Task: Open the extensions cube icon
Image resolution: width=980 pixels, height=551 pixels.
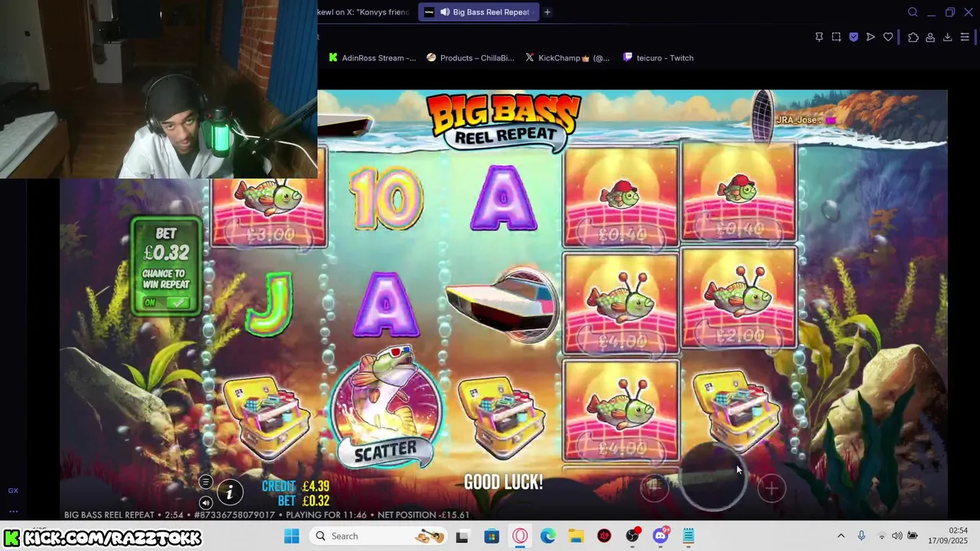Action: pos(913,37)
